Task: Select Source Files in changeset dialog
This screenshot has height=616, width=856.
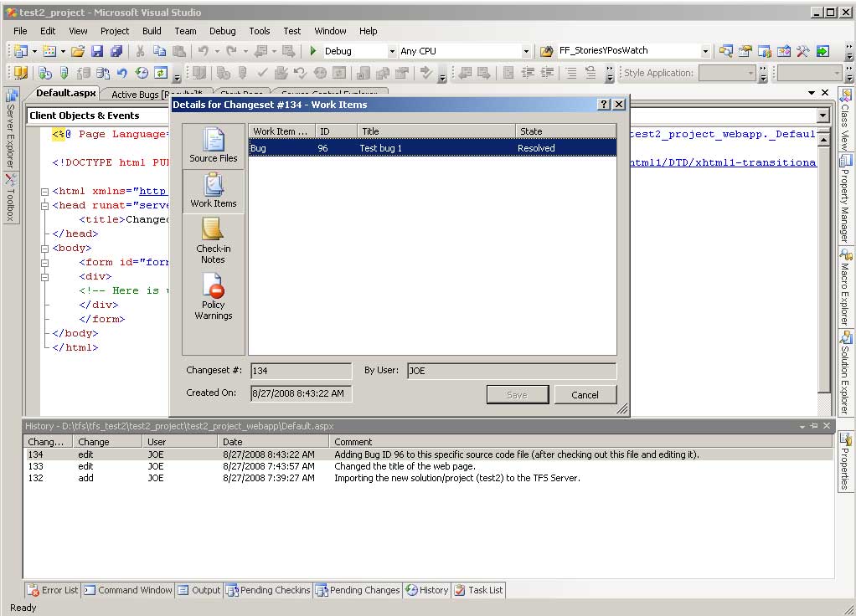Action: click(x=213, y=145)
